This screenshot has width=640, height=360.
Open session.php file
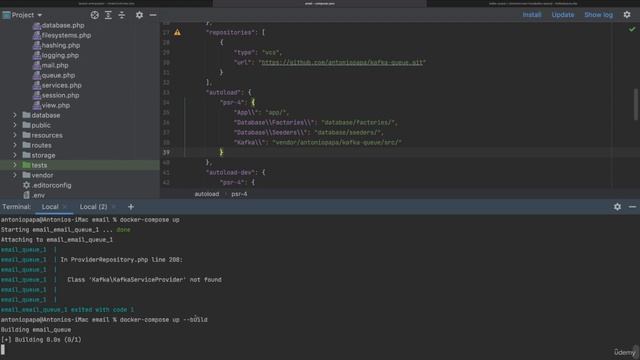point(60,96)
